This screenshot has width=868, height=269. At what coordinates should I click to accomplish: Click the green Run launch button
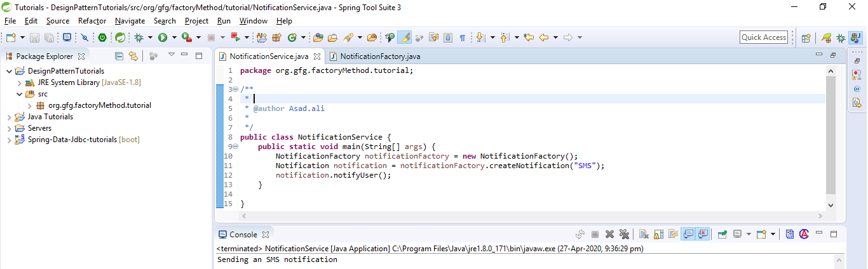click(x=163, y=37)
